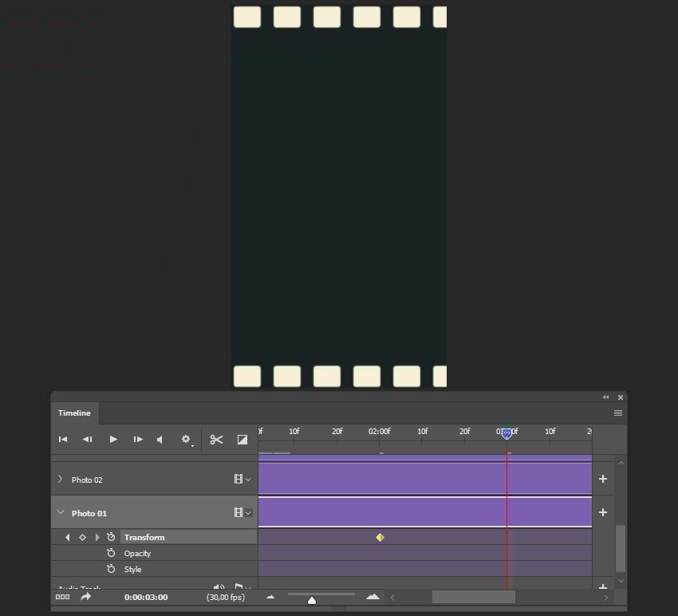This screenshot has height=616, width=678.
Task: Add a keyframe on the Transform property
Action: pyautogui.click(x=82, y=537)
